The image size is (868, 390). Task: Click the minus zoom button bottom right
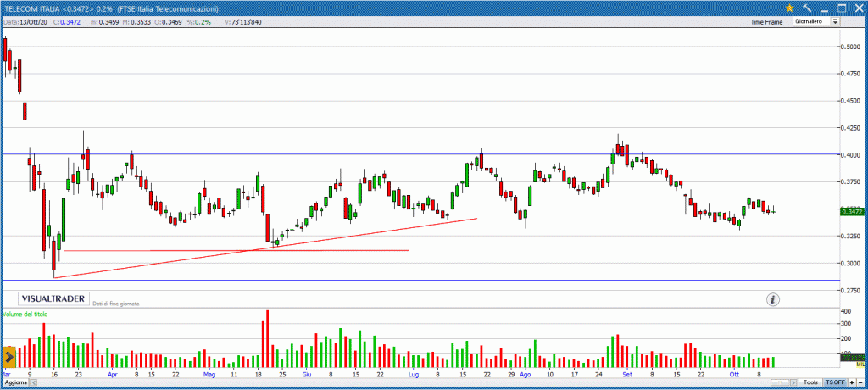860,383
